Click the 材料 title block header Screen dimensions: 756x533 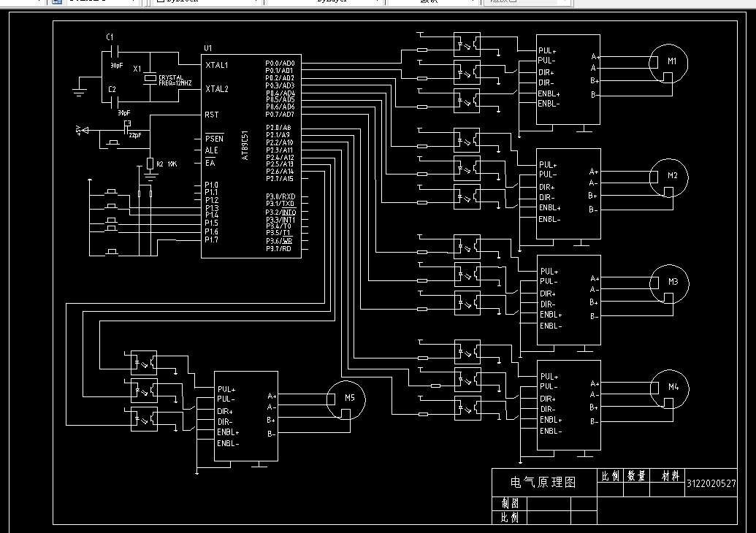pos(671,476)
